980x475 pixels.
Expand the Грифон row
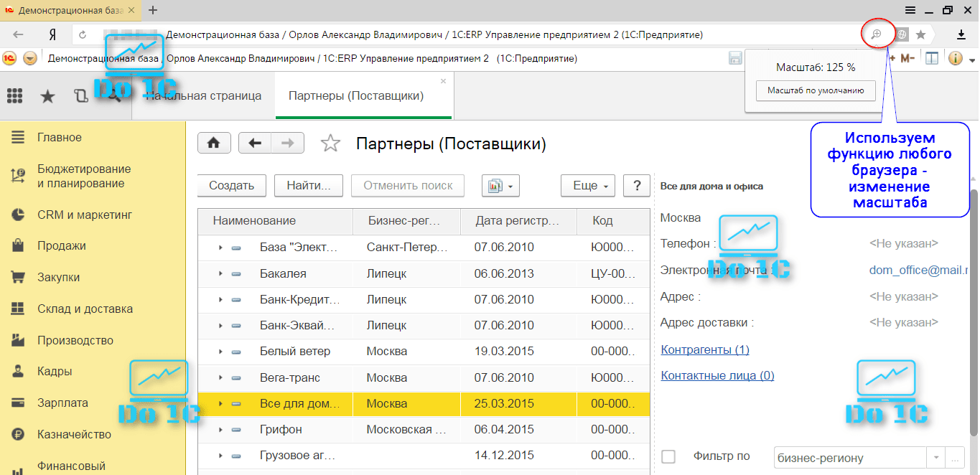click(220, 430)
